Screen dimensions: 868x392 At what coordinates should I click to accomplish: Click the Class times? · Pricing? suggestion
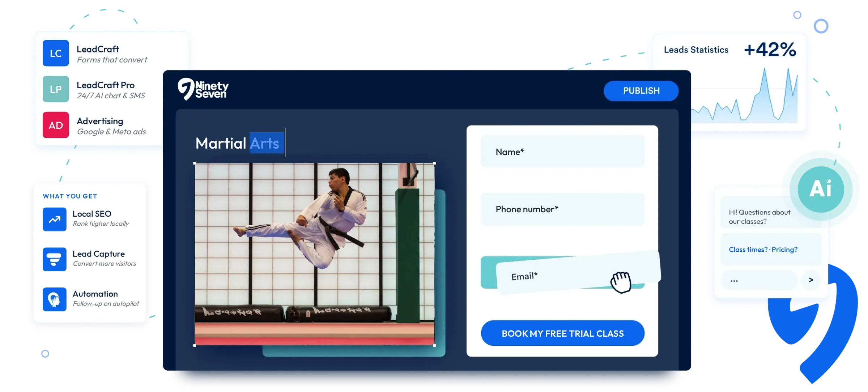point(771,250)
